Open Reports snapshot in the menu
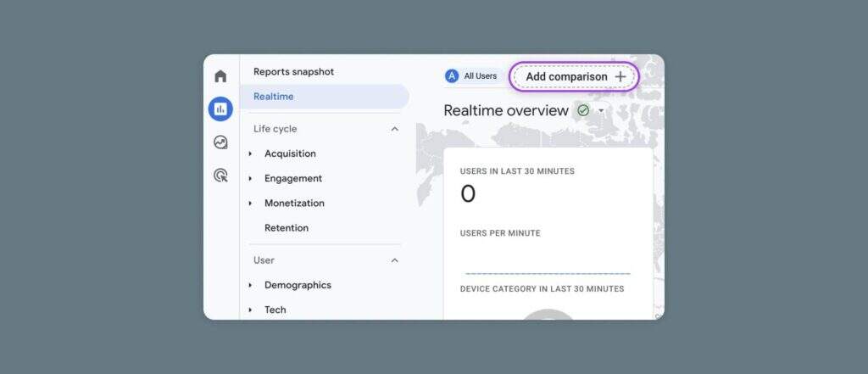 point(293,72)
